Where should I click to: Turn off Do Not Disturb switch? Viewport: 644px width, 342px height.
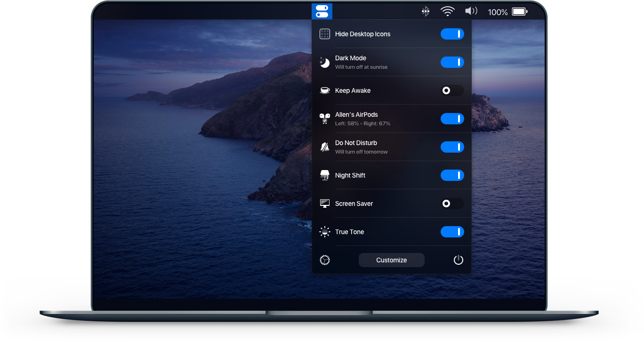pos(452,147)
